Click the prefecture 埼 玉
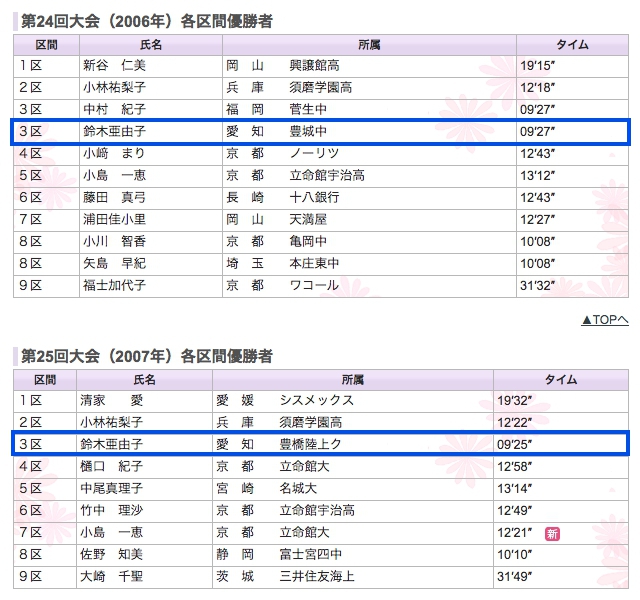This screenshot has height=600, width=640. pos(245,264)
